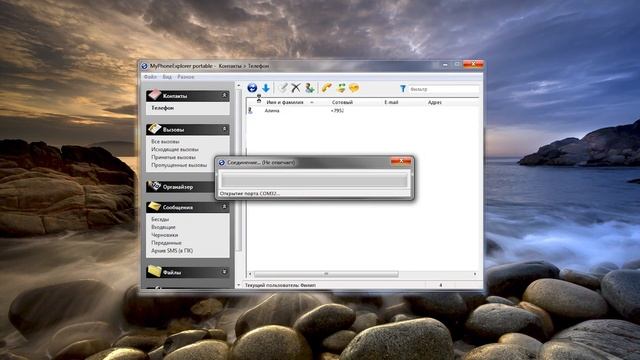
Task: Click the yellow phone call icon
Action: (x=327, y=87)
